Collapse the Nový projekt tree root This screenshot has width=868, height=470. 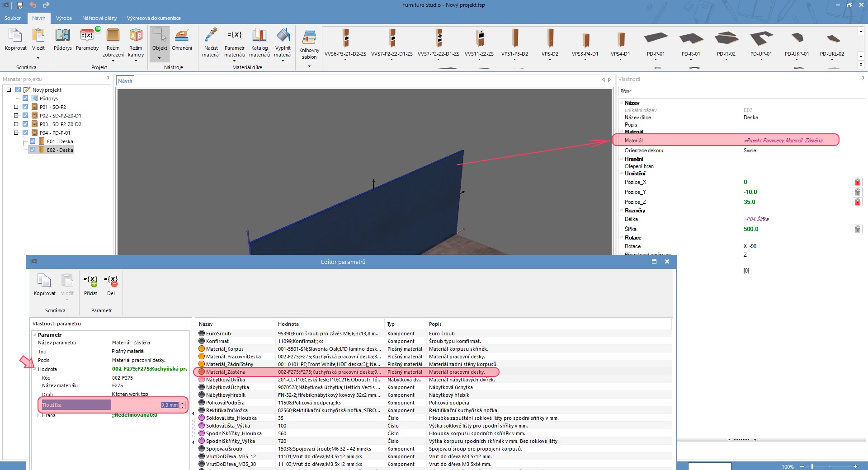(9, 90)
